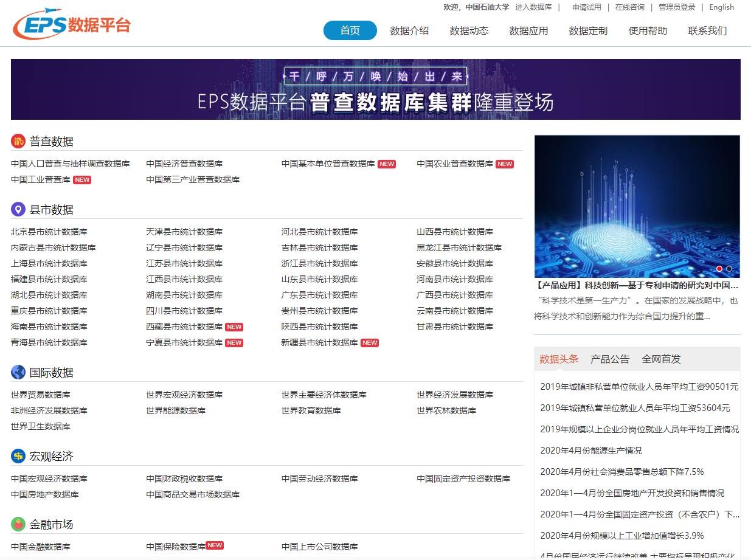This screenshot has height=560, width=751.
Task: Click NEW badge beside 中国工业普查库
Action: click(x=82, y=180)
